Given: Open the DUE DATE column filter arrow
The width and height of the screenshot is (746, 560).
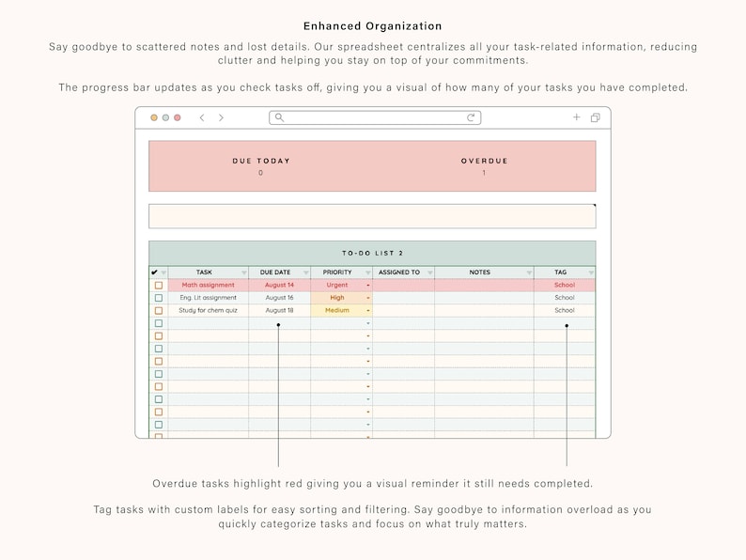Looking at the screenshot, I should pos(306,272).
